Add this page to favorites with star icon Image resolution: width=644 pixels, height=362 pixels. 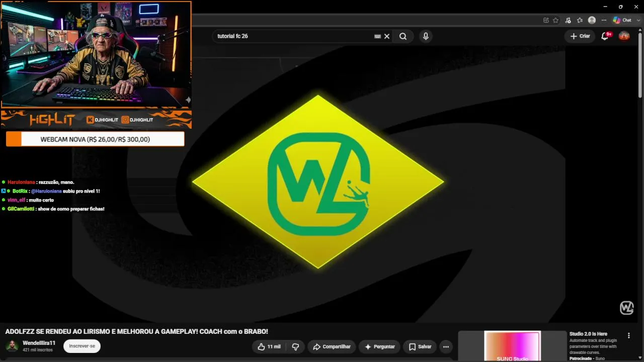(x=555, y=20)
